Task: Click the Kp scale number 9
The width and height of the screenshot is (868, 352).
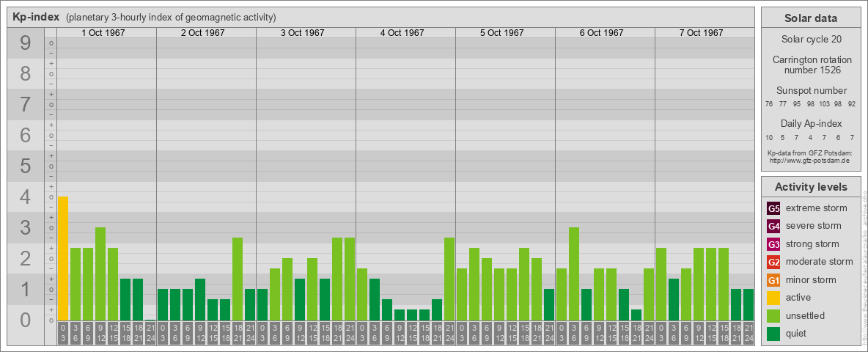Action: (x=26, y=43)
